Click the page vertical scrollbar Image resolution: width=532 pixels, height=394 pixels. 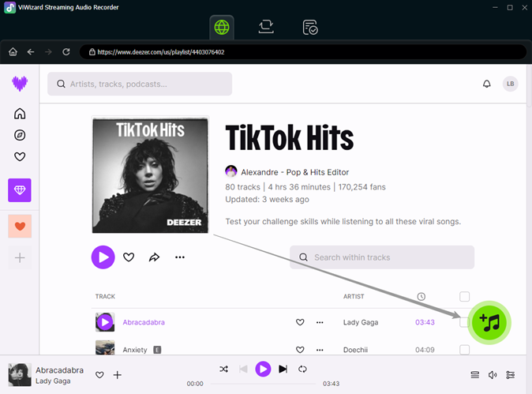529,87
